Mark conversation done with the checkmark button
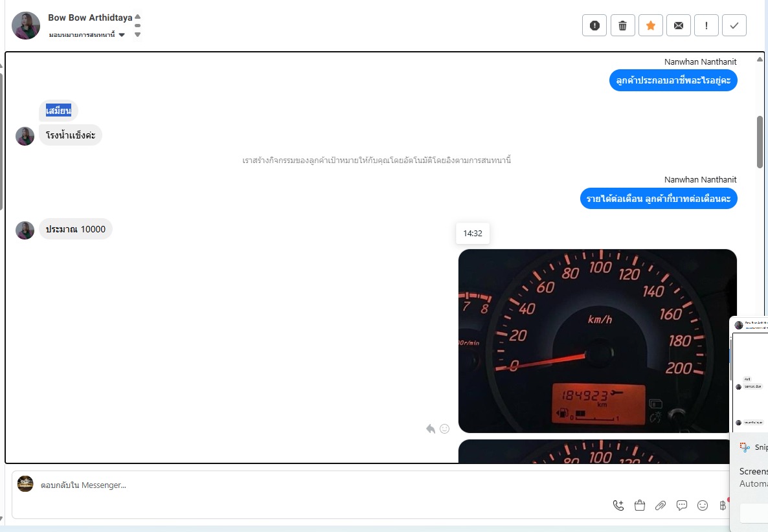 coord(734,25)
